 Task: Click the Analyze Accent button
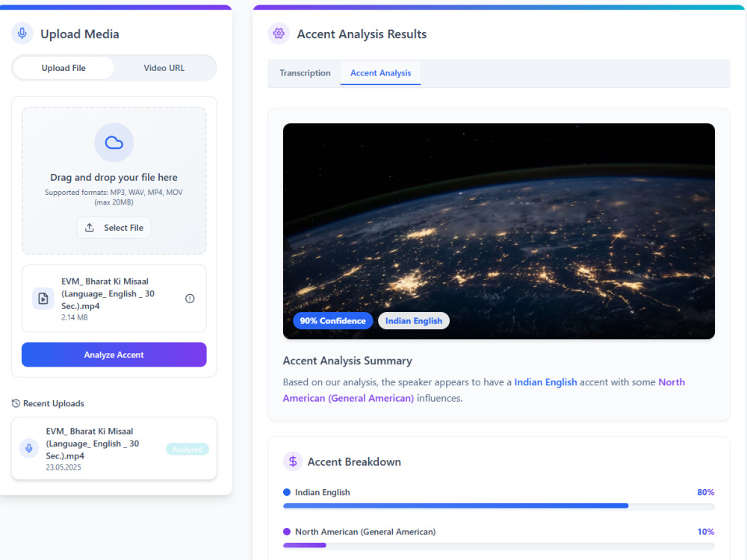coord(114,355)
